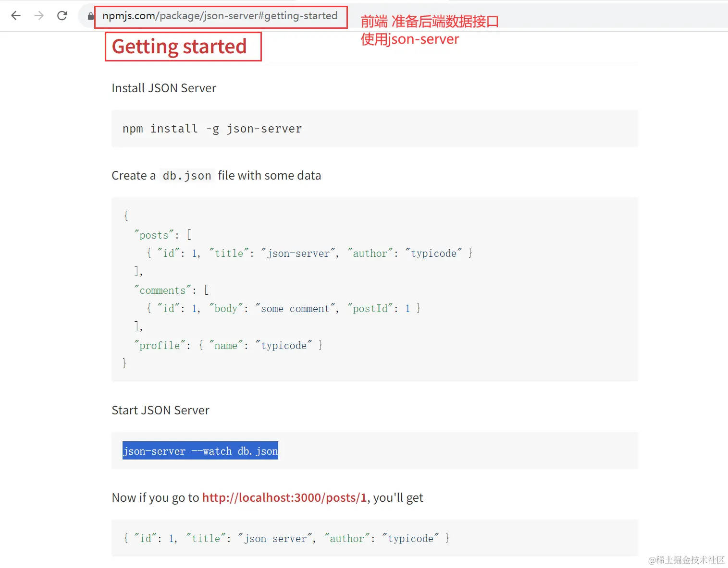The image size is (728, 568).
Task: Click the posts entry with title json-server
Action: point(309,253)
